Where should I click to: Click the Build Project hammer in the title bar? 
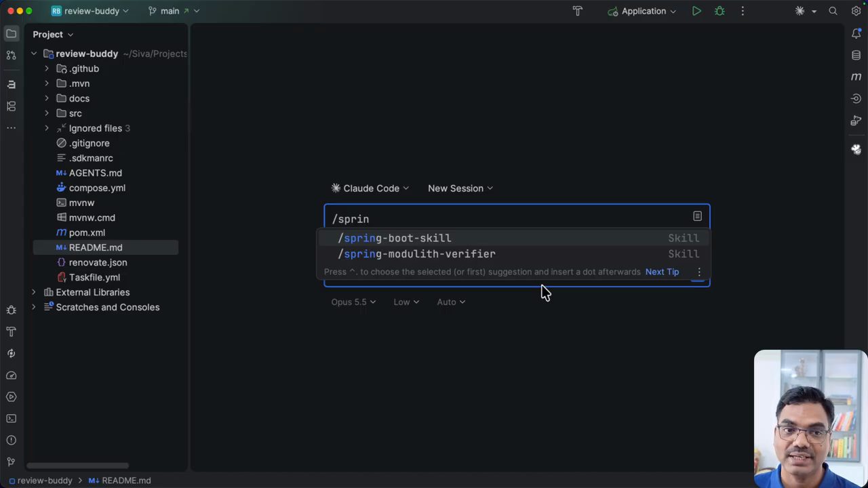pos(578,11)
